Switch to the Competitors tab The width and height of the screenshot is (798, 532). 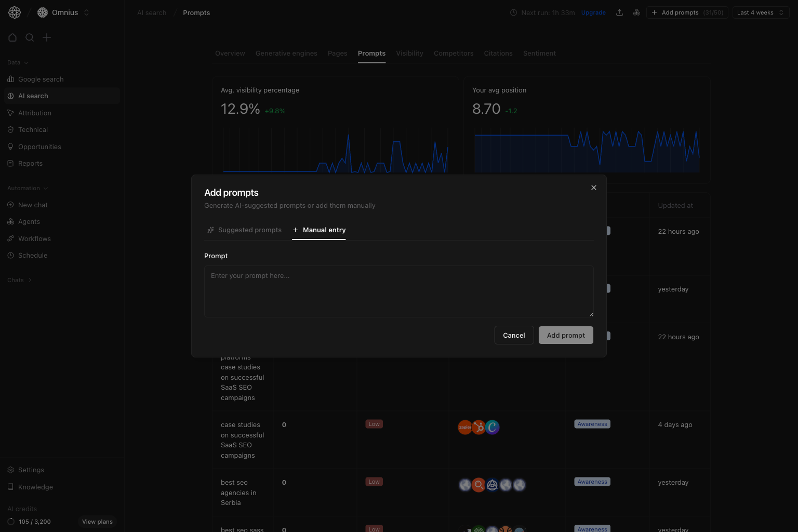[x=454, y=54]
